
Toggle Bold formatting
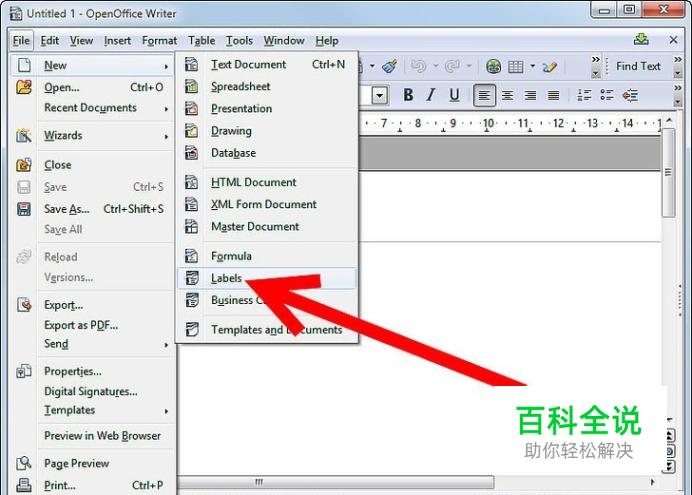pos(408,95)
